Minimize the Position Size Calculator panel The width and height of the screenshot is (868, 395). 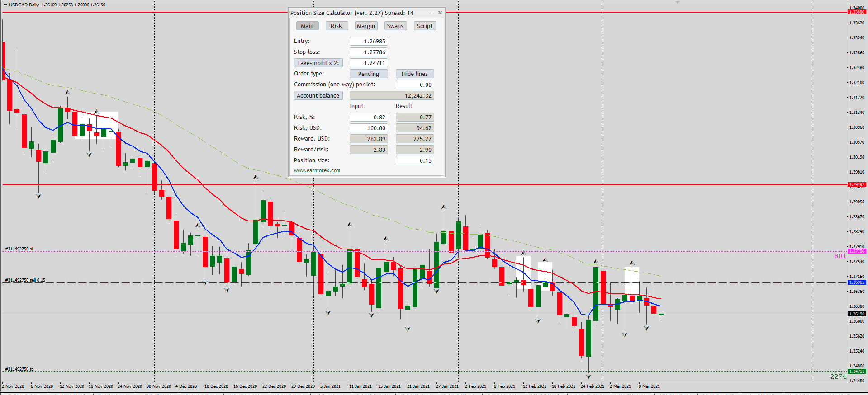(x=432, y=13)
